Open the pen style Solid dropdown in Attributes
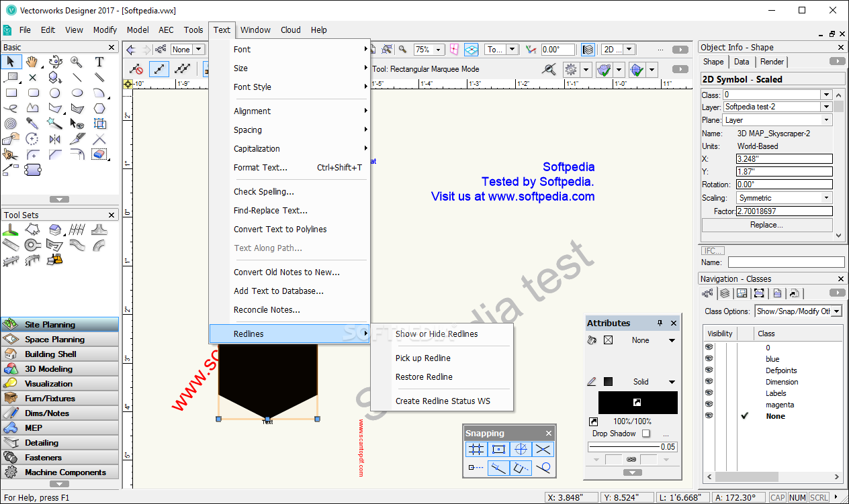 672,382
